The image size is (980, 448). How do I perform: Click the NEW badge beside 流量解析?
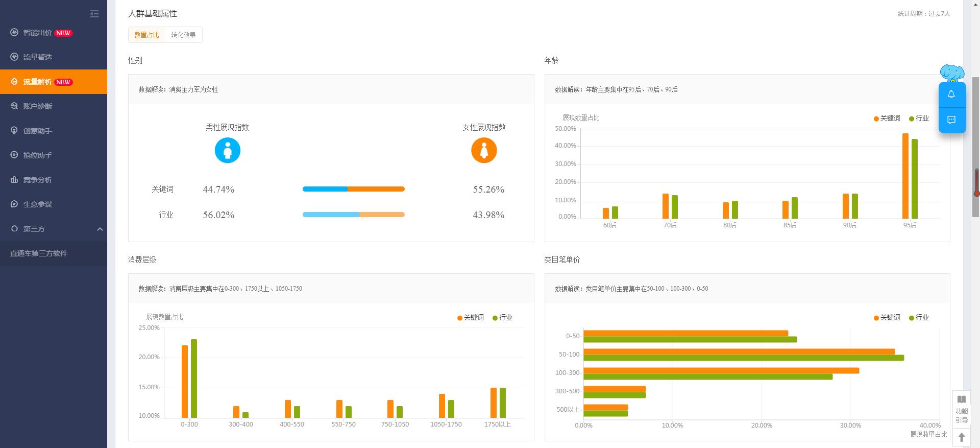click(63, 82)
